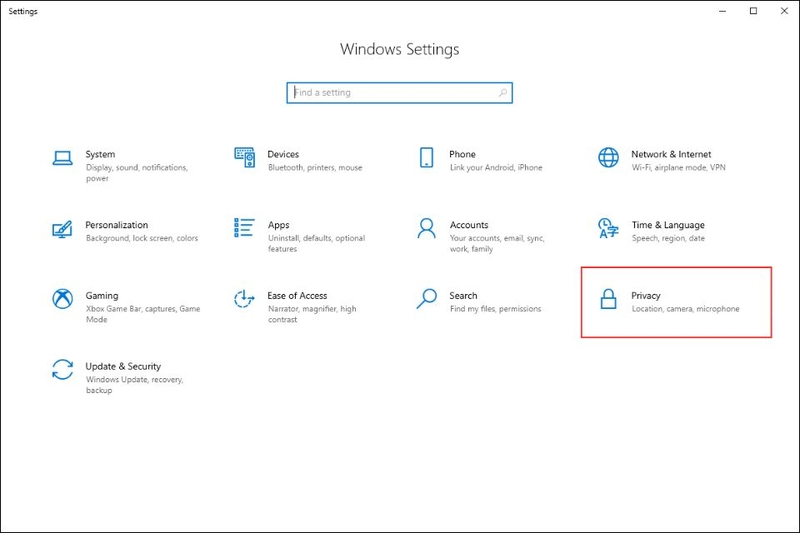Viewport: 800px width, 533px height.
Task: Open the Time & Language clock icon
Action: coord(608,228)
